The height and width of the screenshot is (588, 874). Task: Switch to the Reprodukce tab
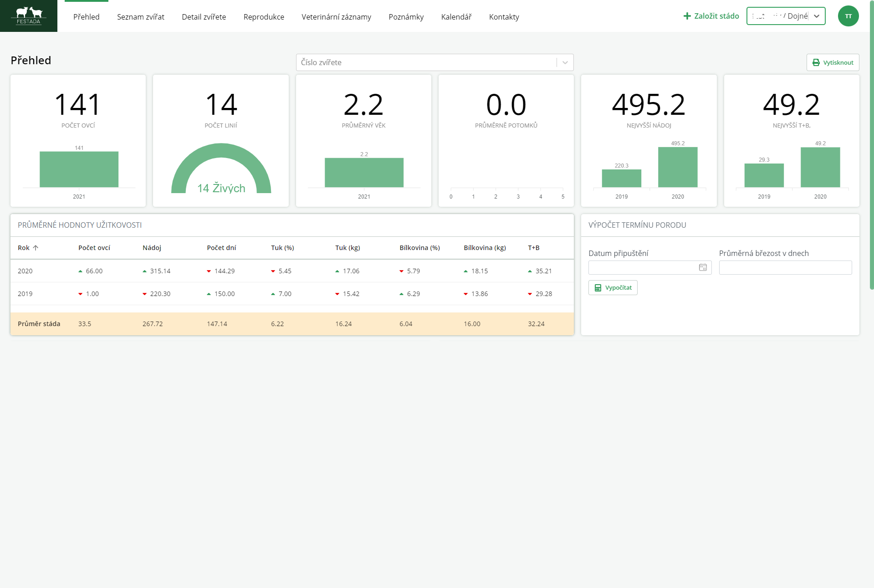point(264,17)
